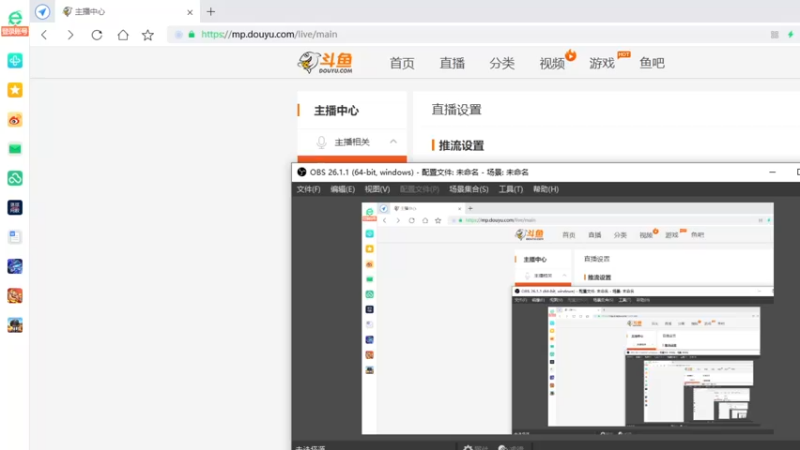
Task: Open the 工具(T) menu in OBS
Action: coord(511,189)
